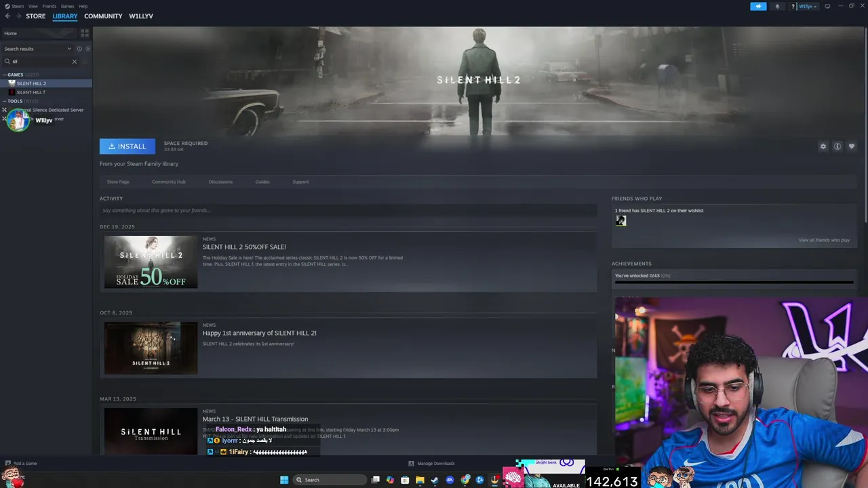Click the Steam taskbar icon
868x488 pixels.
[x=435, y=480]
